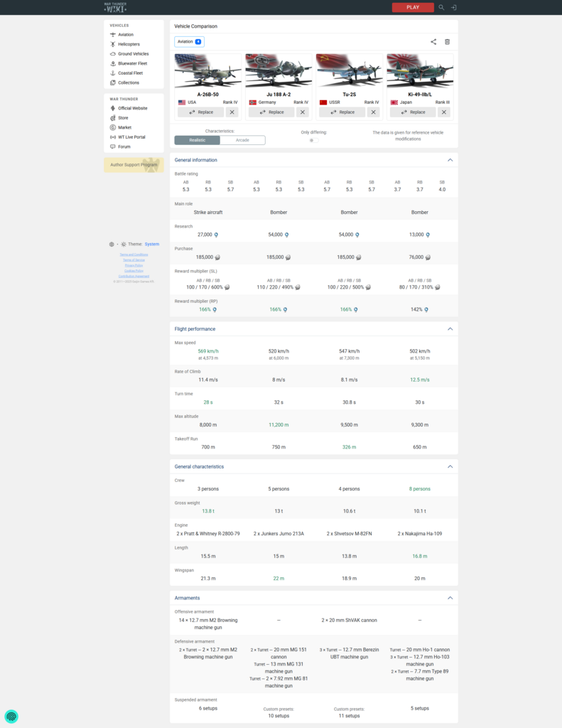Click WT Live Portal icon
562x728 pixels.
[113, 137]
